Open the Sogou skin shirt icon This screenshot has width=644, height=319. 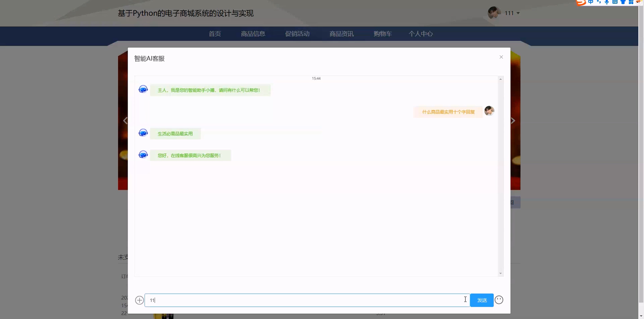623,2
